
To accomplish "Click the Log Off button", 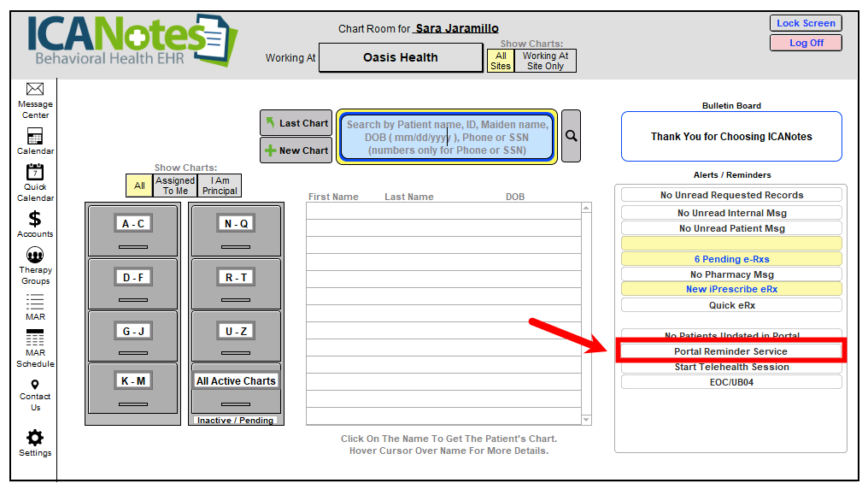I will coord(806,43).
